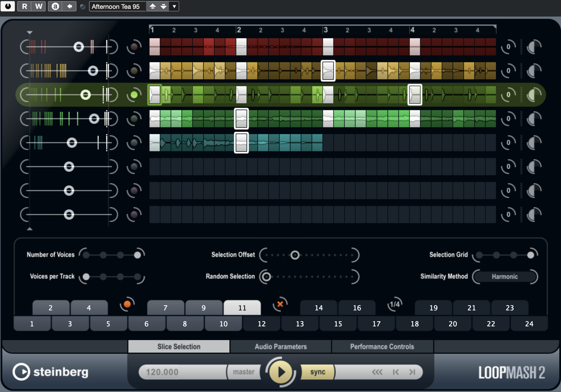561x392 pixels.
Task: Open the Performance Controls tab
Action: [382, 347]
